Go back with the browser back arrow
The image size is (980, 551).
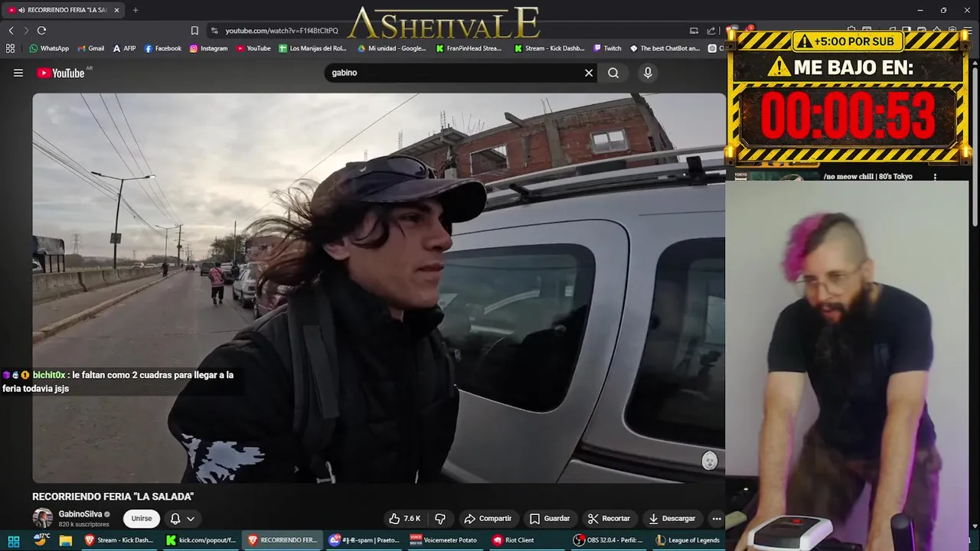click(11, 30)
